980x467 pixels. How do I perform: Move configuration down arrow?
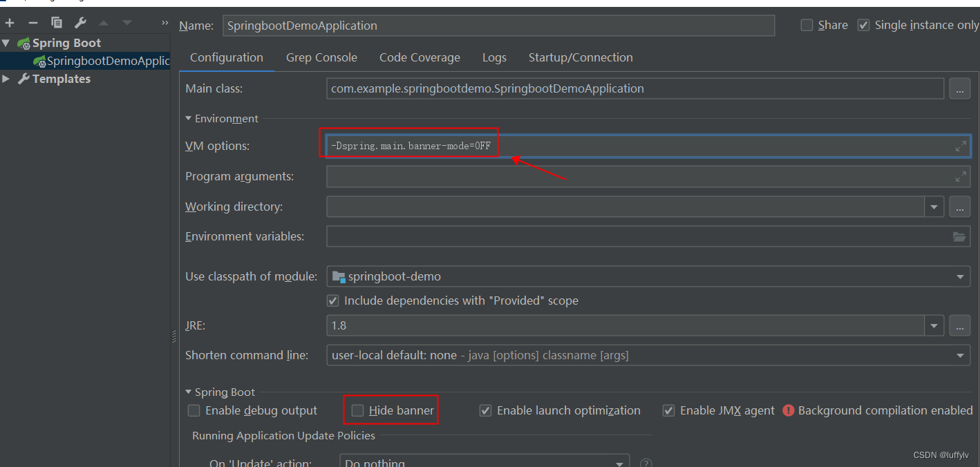[127, 23]
